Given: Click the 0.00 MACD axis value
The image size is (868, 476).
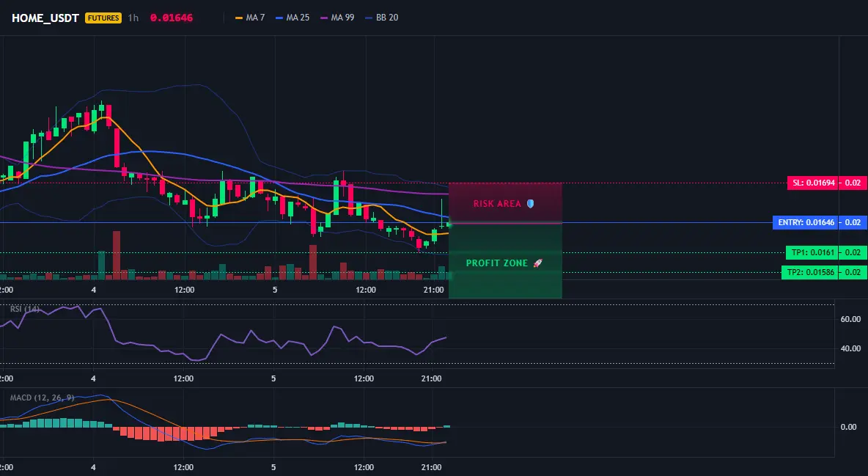Looking at the screenshot, I should (849, 427).
